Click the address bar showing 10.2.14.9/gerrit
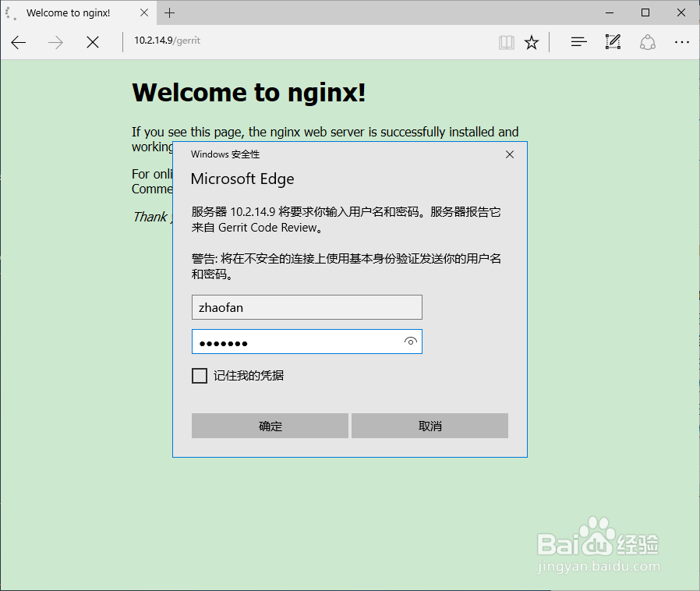This screenshot has width=700, height=591. click(168, 41)
